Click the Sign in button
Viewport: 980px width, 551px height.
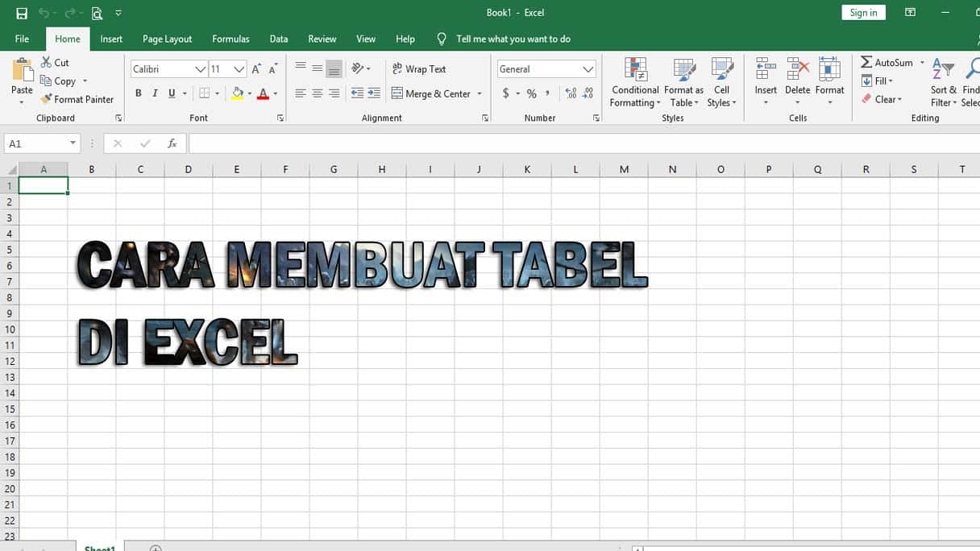point(862,12)
